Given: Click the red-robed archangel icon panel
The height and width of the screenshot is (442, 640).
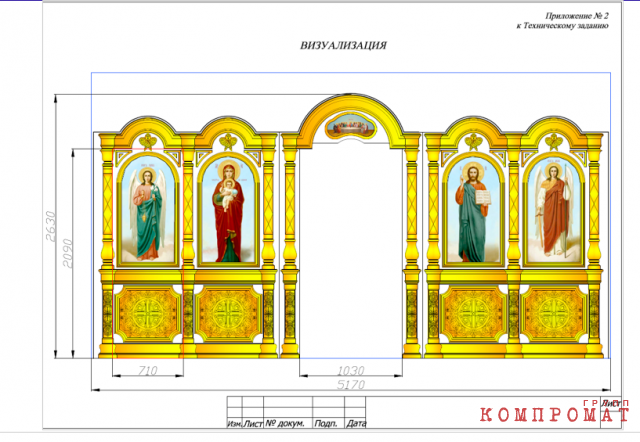Looking at the screenshot, I should pos(554,210).
